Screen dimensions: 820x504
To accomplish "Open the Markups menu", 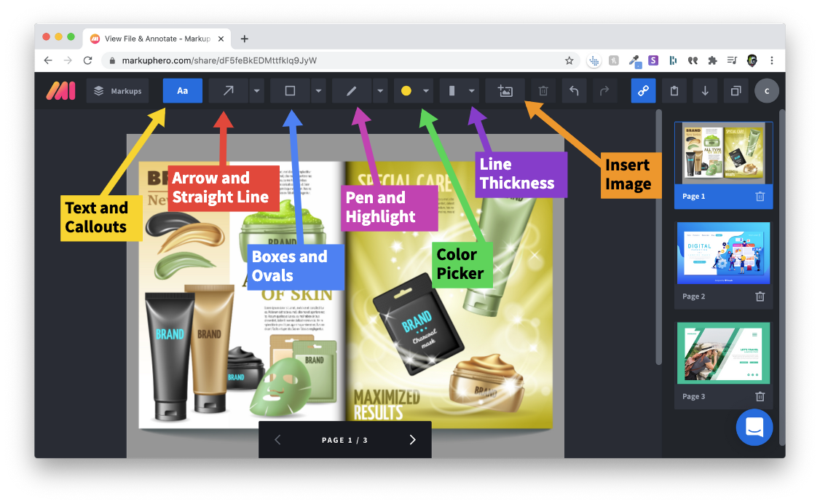I will click(x=117, y=90).
